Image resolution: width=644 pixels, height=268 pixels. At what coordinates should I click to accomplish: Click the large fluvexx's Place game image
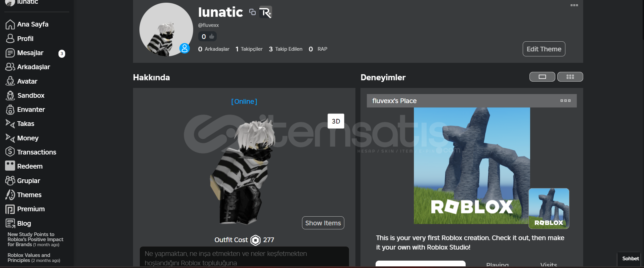(x=472, y=166)
